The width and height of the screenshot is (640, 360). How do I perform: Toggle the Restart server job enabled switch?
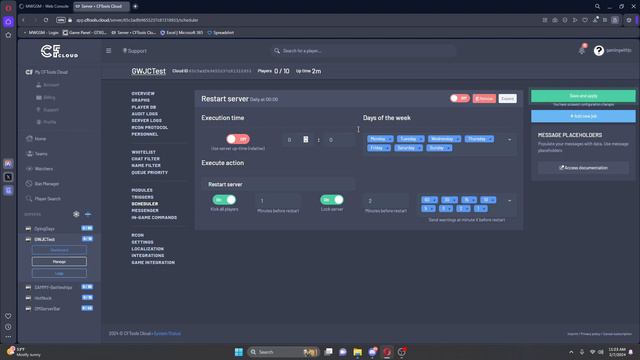[x=460, y=98]
